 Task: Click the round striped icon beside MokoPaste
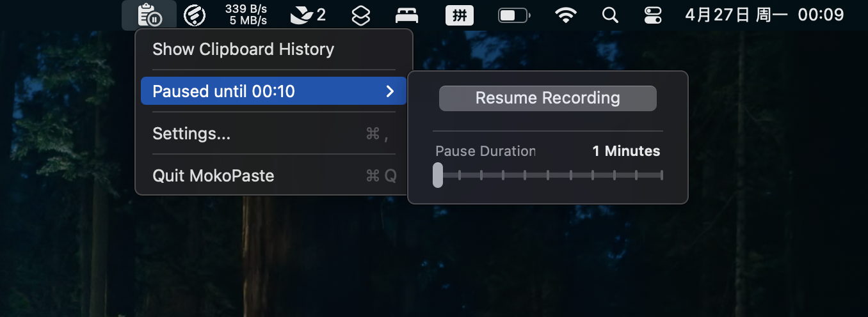[x=195, y=15]
